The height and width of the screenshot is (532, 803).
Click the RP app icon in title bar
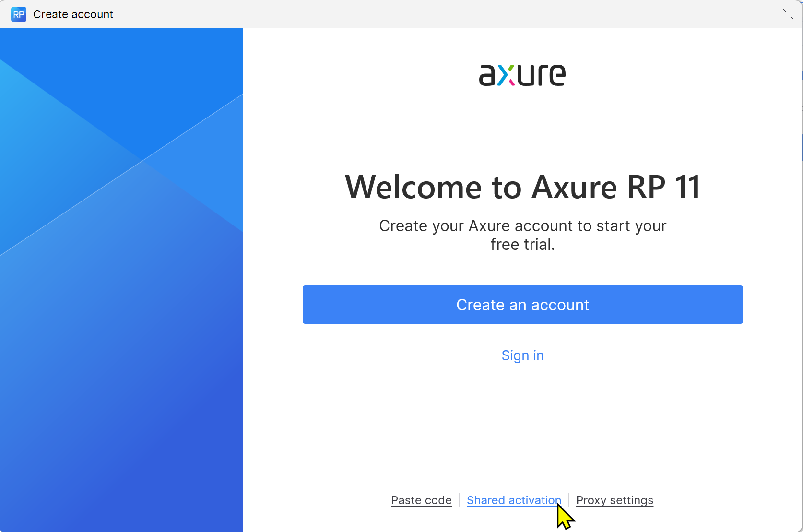(19, 14)
